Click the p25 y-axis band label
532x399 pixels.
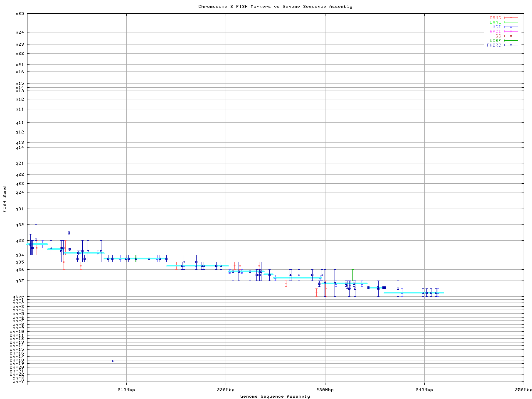[20, 14]
